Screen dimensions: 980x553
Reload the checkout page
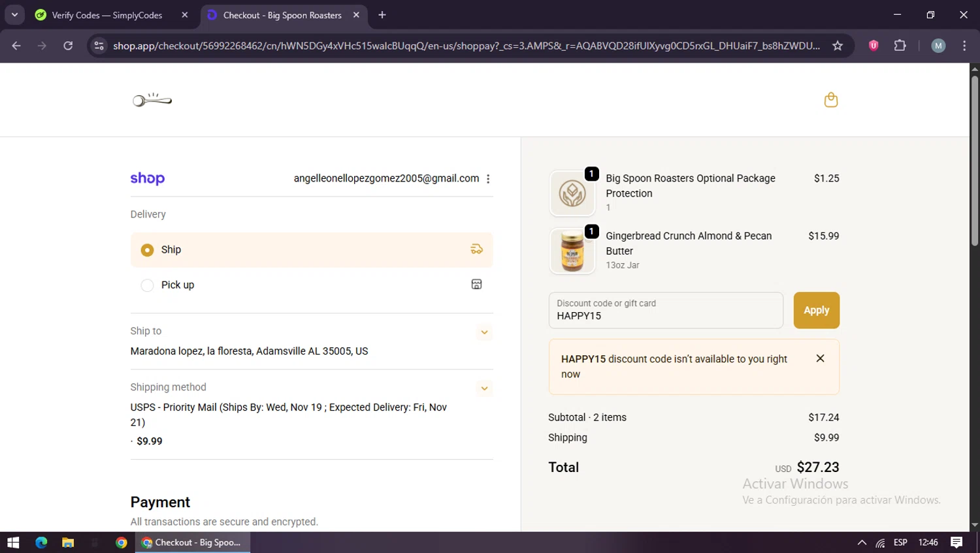(x=68, y=46)
